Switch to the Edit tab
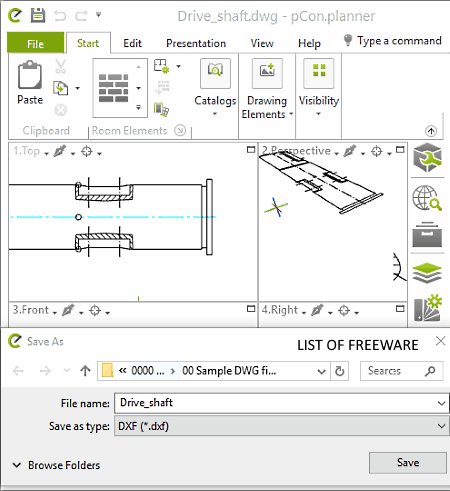The width and height of the screenshot is (450, 491). [x=132, y=43]
